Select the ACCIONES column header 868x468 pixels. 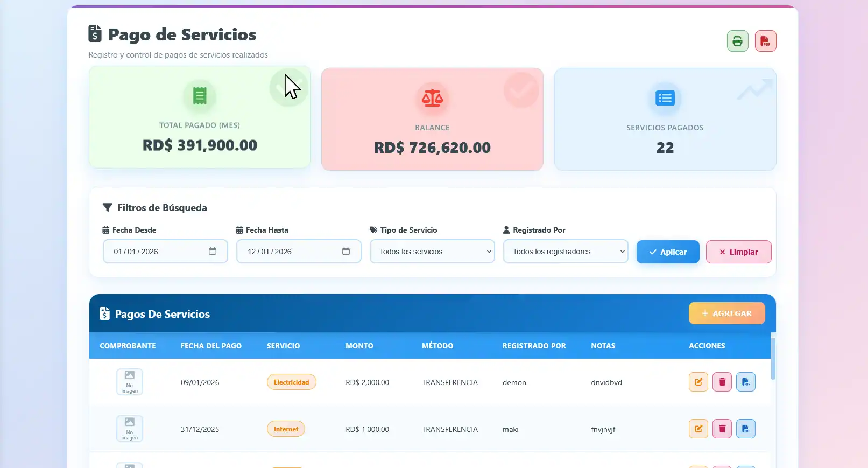click(707, 346)
